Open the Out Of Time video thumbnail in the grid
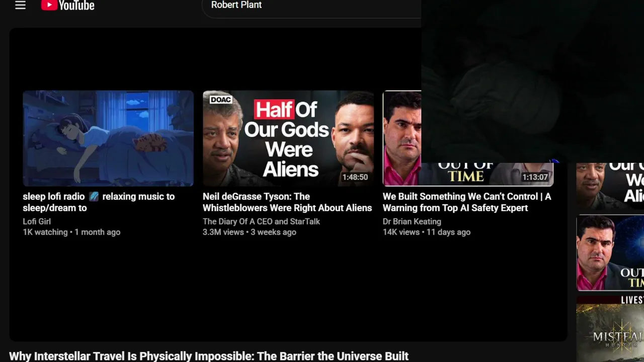644x362 pixels. pyautogui.click(x=402, y=138)
